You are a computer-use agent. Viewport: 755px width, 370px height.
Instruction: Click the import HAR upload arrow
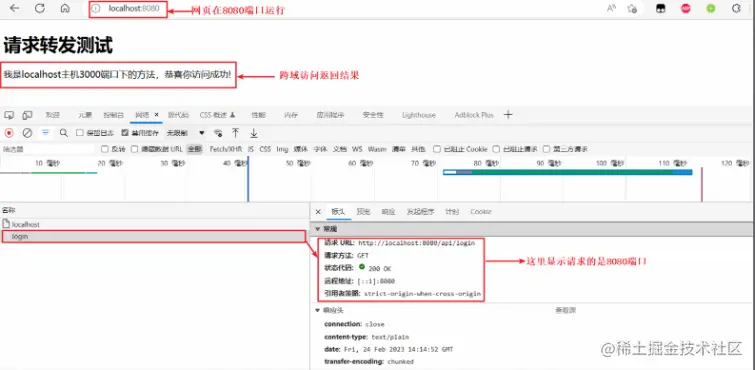235,133
